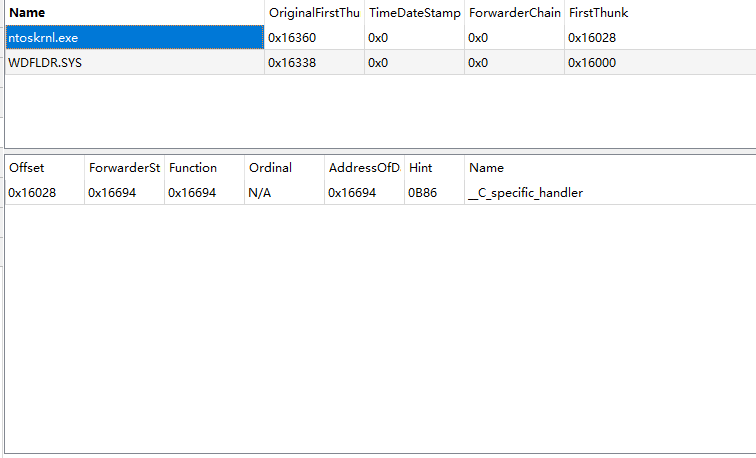The width and height of the screenshot is (756, 458).
Task: Click the TimeDateStamp column header
Action: (414, 13)
